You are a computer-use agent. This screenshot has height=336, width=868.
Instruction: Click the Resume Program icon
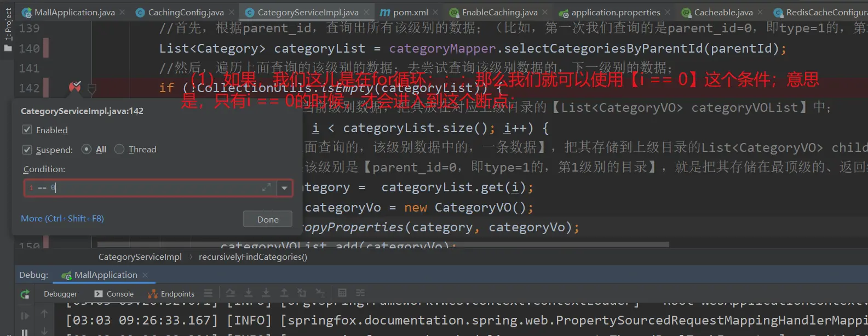pos(25,316)
